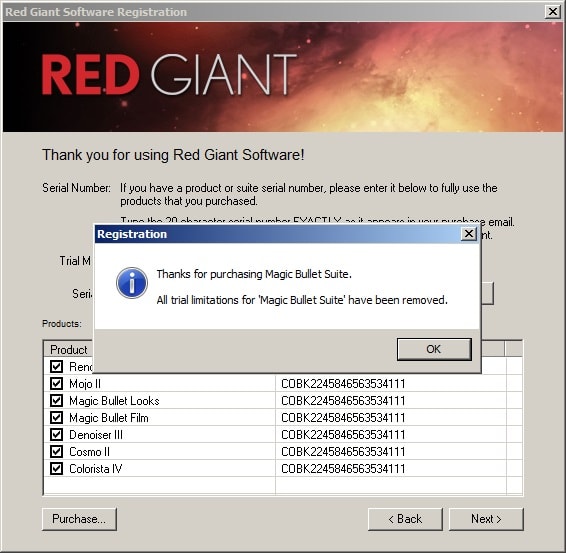
Task: Open the Purchase... button
Action: click(79, 519)
